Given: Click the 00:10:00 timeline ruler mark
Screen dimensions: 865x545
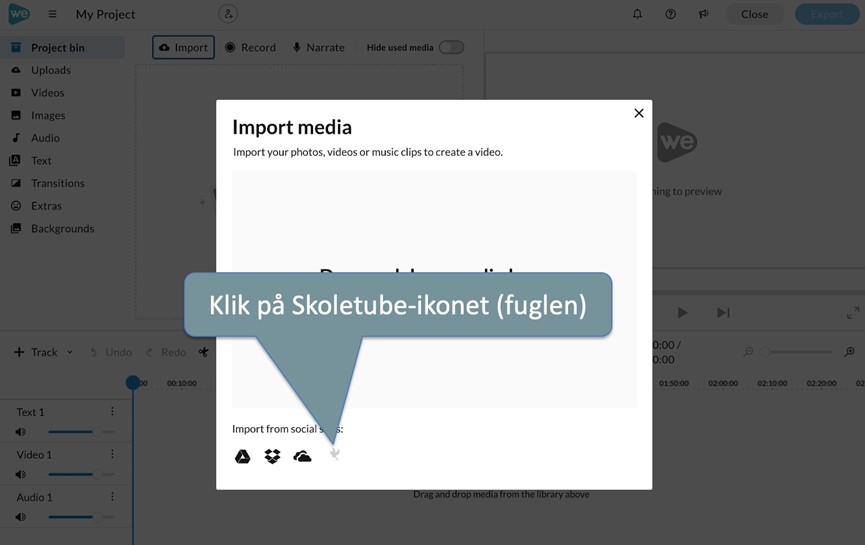Looking at the screenshot, I should point(181,383).
